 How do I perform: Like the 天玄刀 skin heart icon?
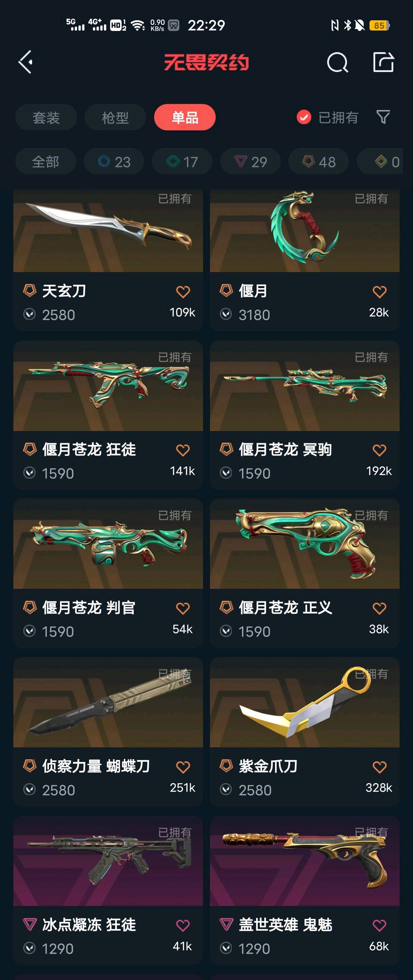coord(183,292)
